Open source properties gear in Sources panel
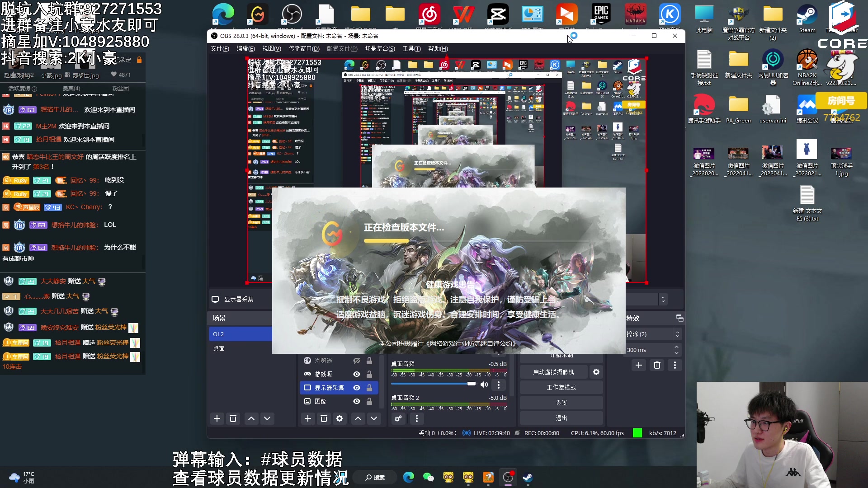 340,418
